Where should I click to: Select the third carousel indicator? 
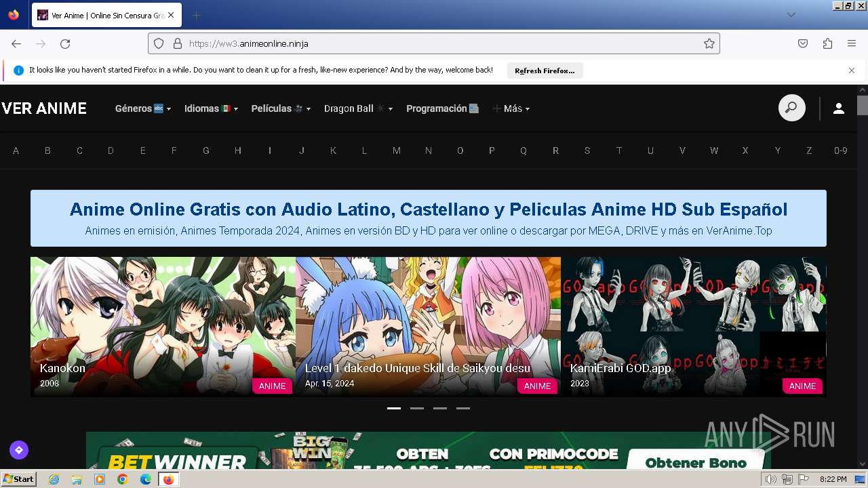[x=440, y=408]
